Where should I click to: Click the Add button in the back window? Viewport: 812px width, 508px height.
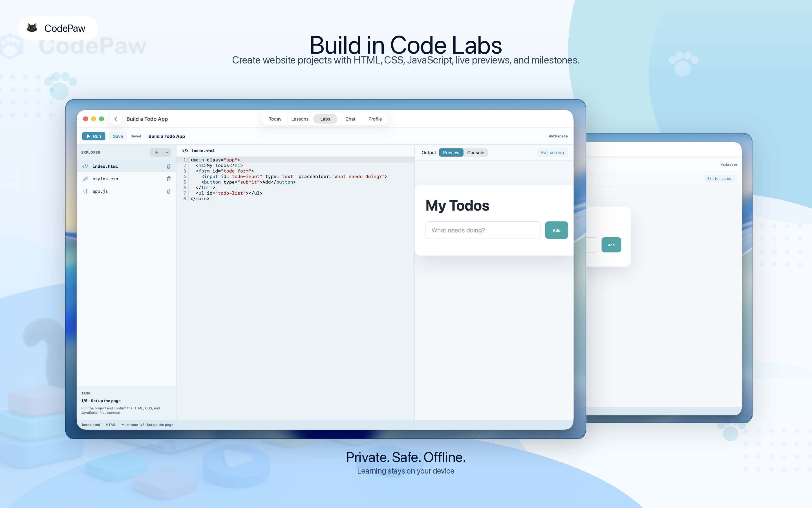pos(611,245)
